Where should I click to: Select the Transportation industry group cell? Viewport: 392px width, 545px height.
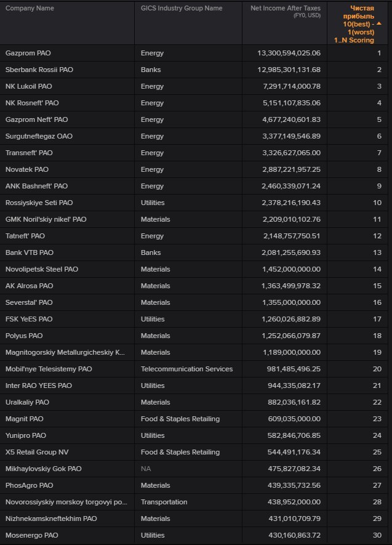pyautogui.click(x=164, y=502)
